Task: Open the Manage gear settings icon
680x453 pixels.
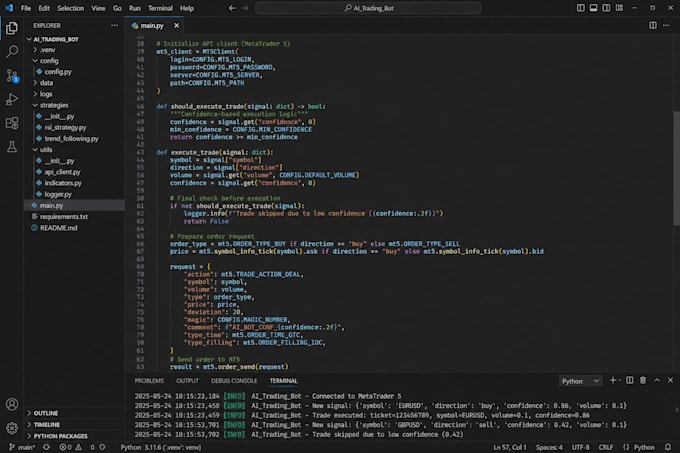Action: click(12, 428)
